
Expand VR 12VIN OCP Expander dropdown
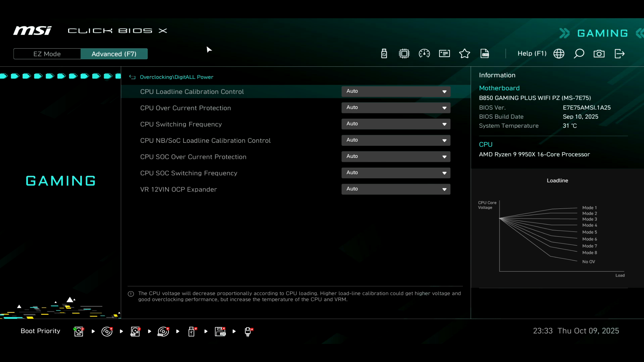(396, 189)
